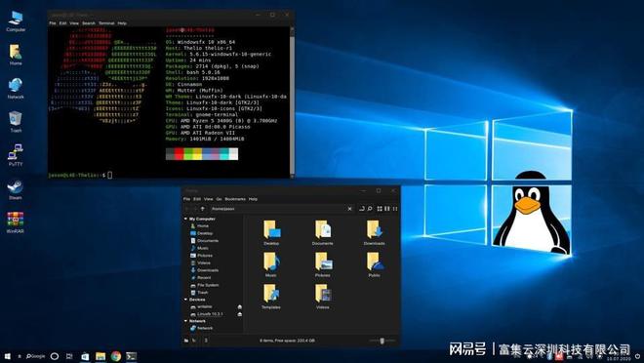Open the terminal taskbar icon
Viewport: 644px width, 363px height.
[132, 356]
